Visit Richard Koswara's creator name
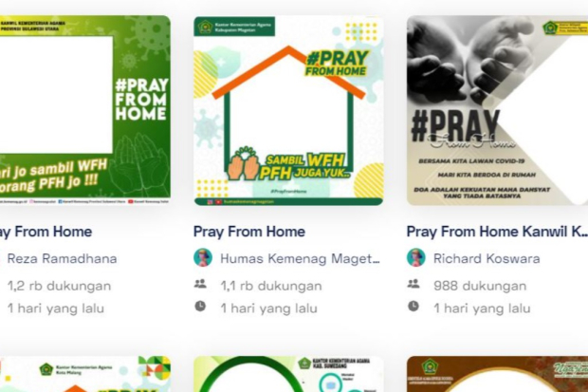The width and height of the screenshot is (588, 392). [487, 258]
